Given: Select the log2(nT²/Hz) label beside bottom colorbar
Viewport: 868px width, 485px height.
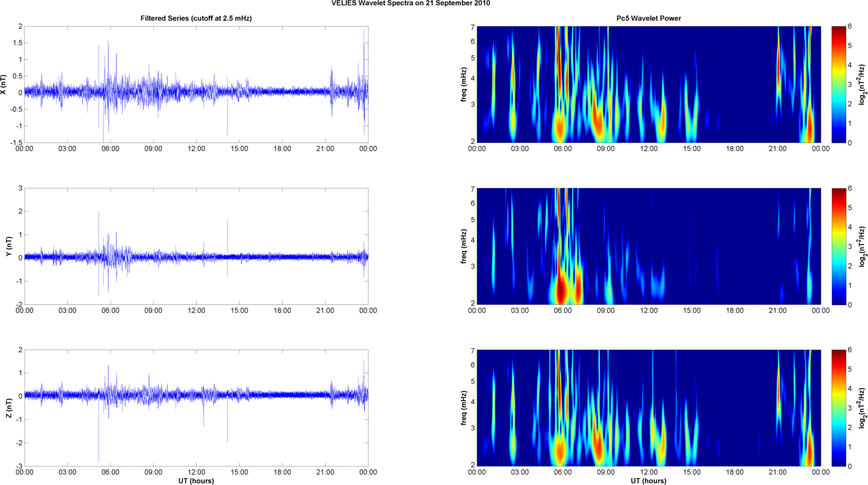Looking at the screenshot, I should (x=863, y=408).
